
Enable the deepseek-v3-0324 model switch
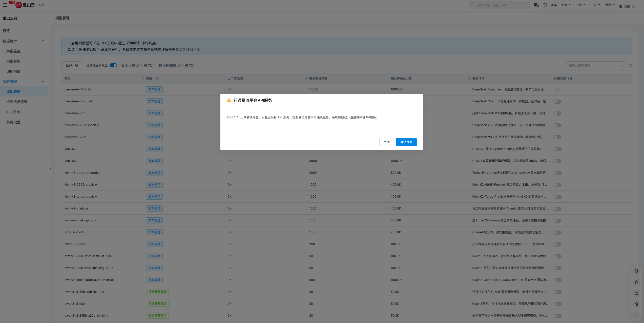[x=557, y=102]
